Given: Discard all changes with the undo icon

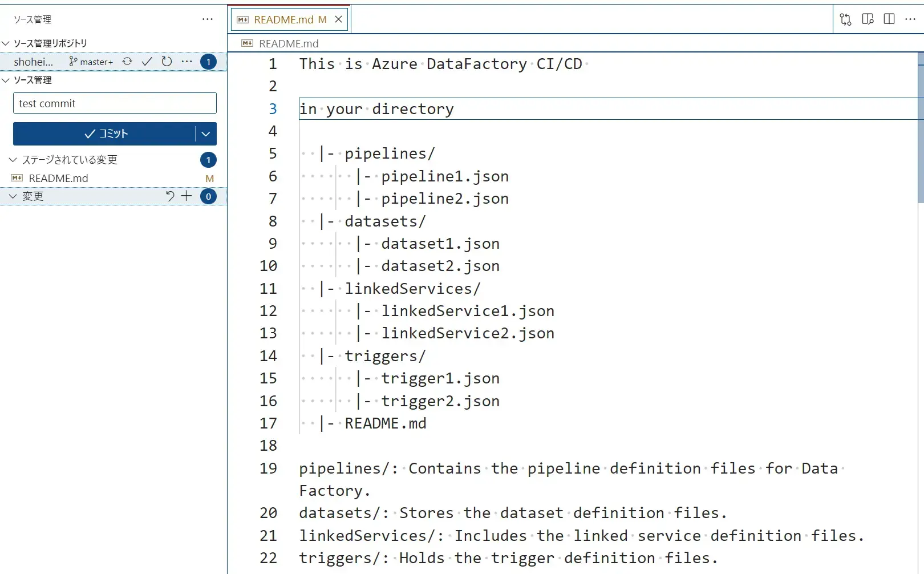Looking at the screenshot, I should (170, 196).
